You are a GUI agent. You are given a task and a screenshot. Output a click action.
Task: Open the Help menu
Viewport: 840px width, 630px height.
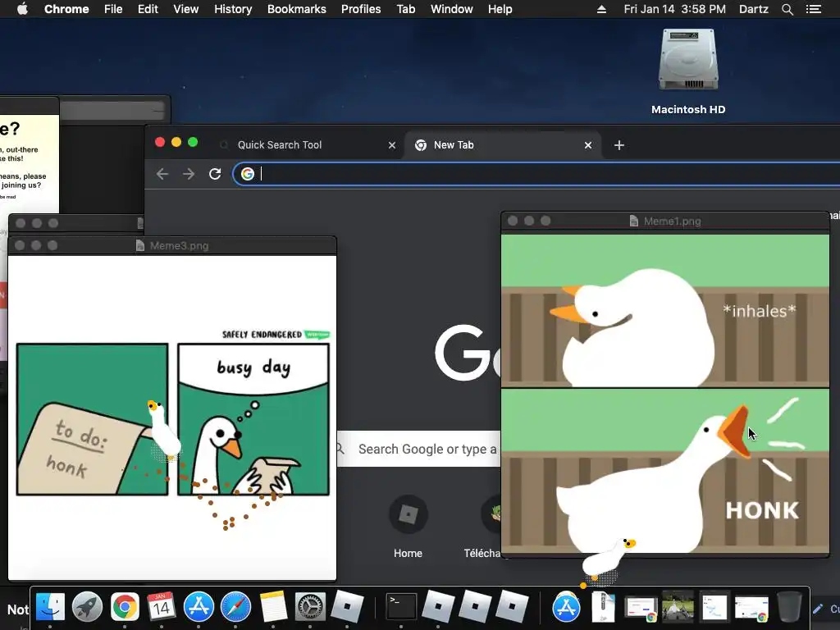point(500,9)
